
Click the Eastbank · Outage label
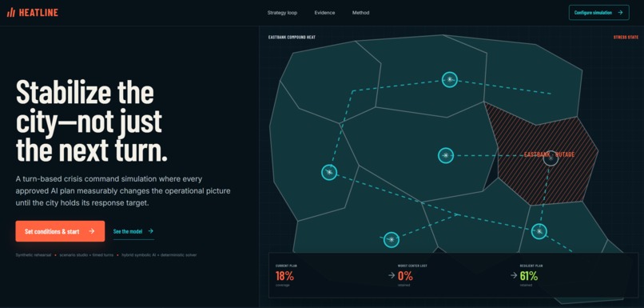pyautogui.click(x=550, y=154)
